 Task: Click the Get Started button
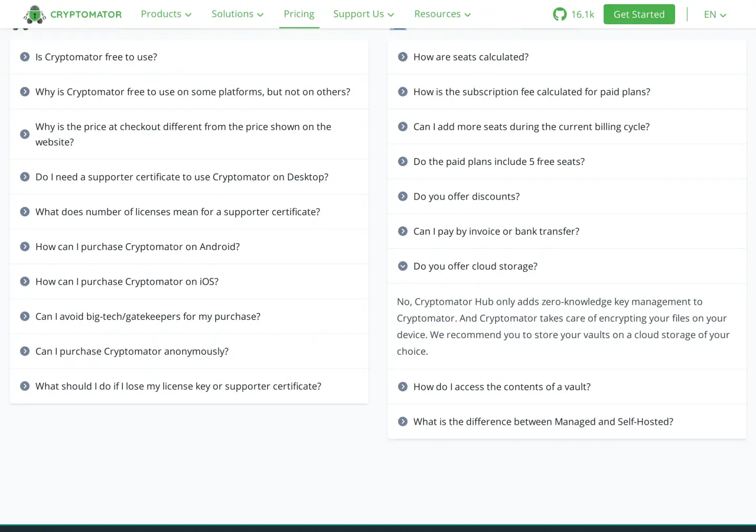[639, 14]
